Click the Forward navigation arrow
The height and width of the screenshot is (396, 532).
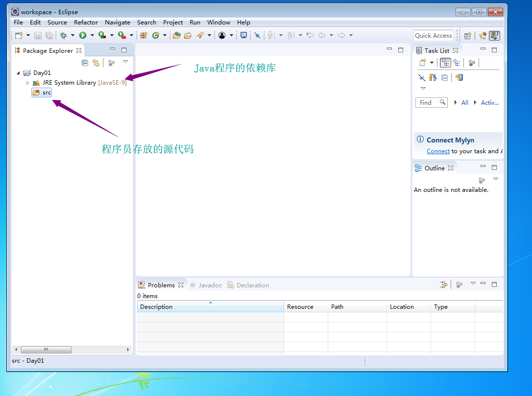pos(341,35)
